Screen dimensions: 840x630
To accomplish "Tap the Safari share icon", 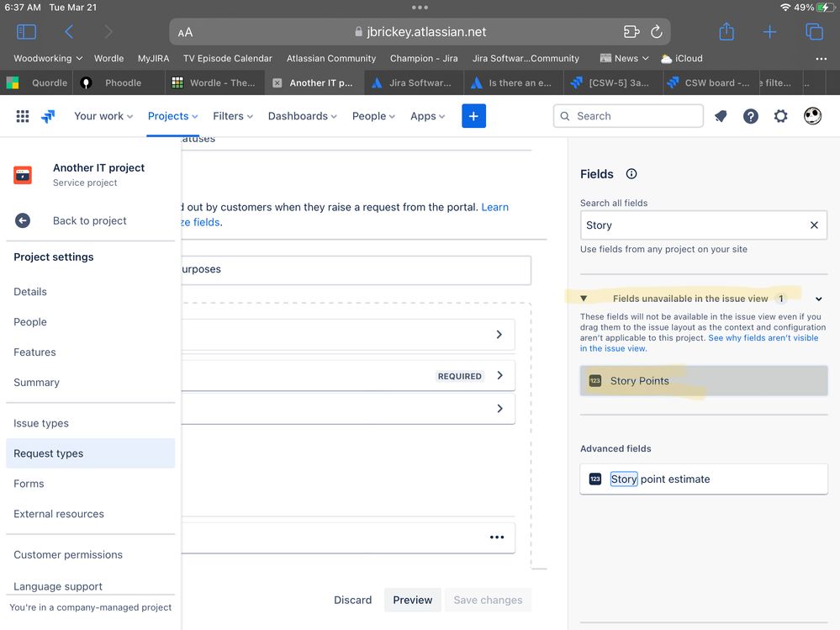I will (x=726, y=31).
